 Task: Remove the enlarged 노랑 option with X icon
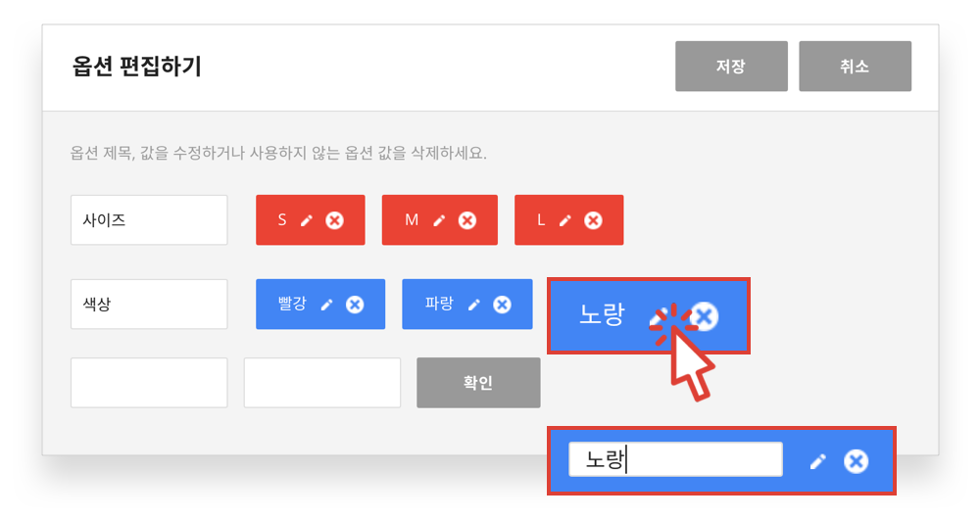click(x=706, y=316)
